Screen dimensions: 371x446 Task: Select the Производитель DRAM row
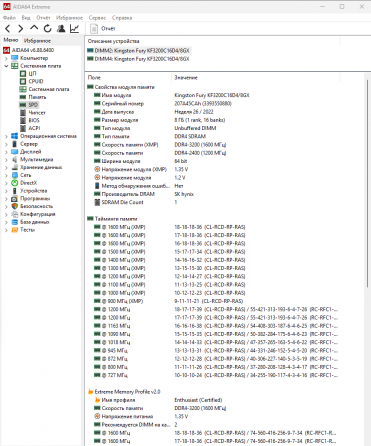click(x=213, y=194)
